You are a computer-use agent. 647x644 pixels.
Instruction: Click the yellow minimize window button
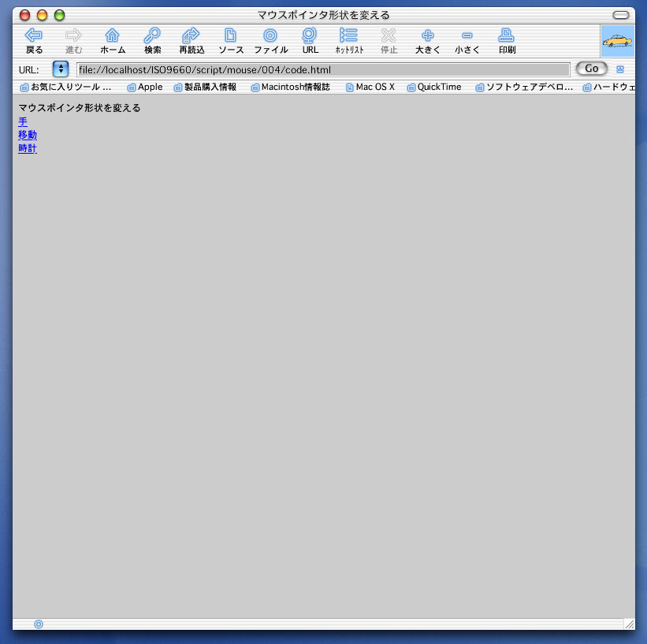pos(43,15)
